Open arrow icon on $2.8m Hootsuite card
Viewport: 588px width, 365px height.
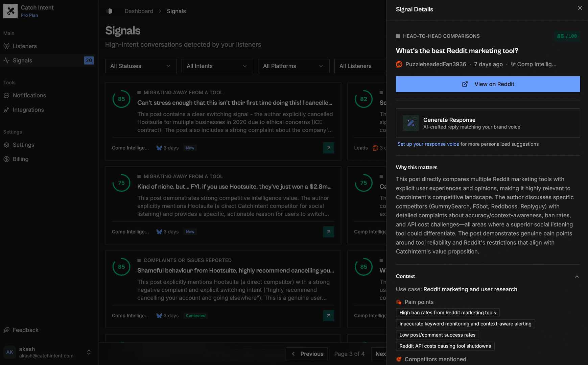point(328,232)
